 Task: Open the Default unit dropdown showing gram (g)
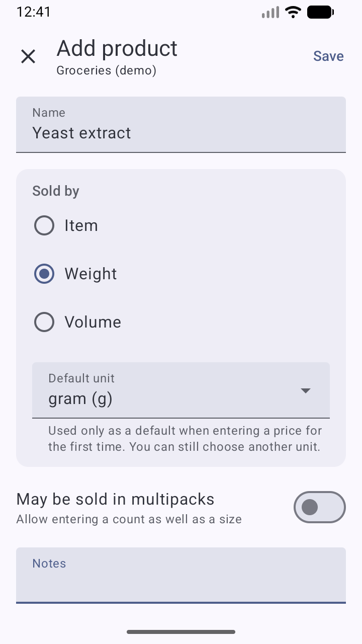171,390
